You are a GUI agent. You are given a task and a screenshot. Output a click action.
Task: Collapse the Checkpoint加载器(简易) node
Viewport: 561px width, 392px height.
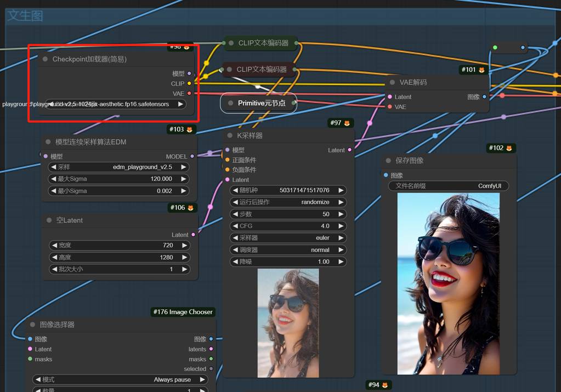tap(45, 59)
